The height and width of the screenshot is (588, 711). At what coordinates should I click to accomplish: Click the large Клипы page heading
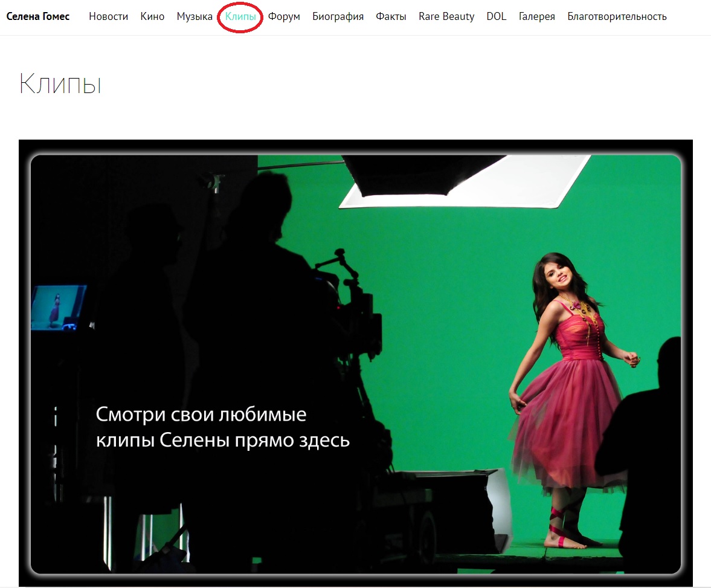click(60, 84)
